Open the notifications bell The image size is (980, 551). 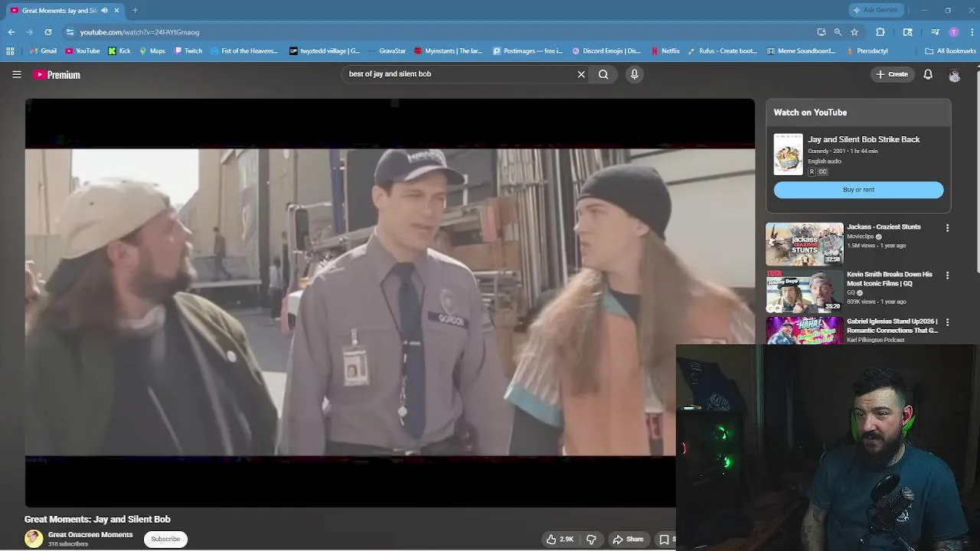[928, 74]
